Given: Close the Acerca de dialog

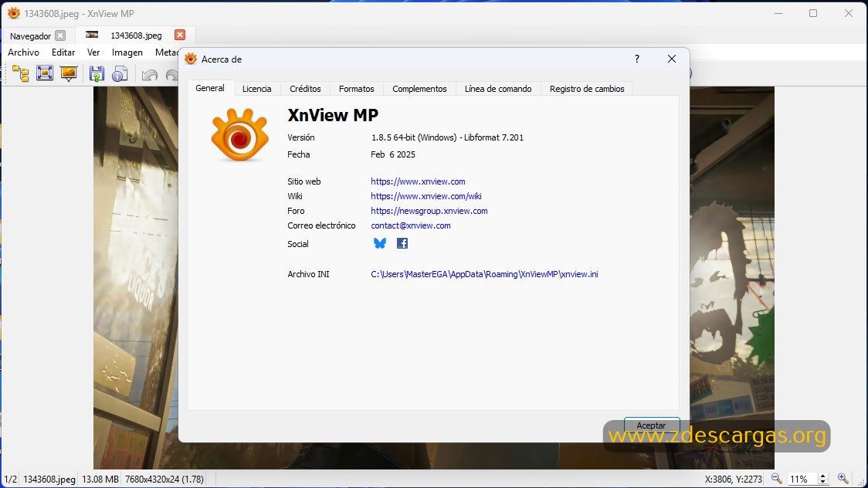Looking at the screenshot, I should point(672,59).
